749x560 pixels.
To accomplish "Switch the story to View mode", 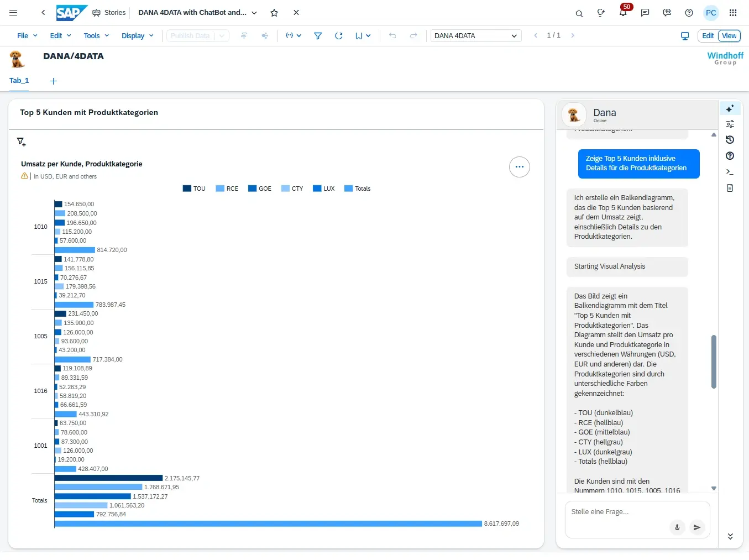I will tap(729, 35).
